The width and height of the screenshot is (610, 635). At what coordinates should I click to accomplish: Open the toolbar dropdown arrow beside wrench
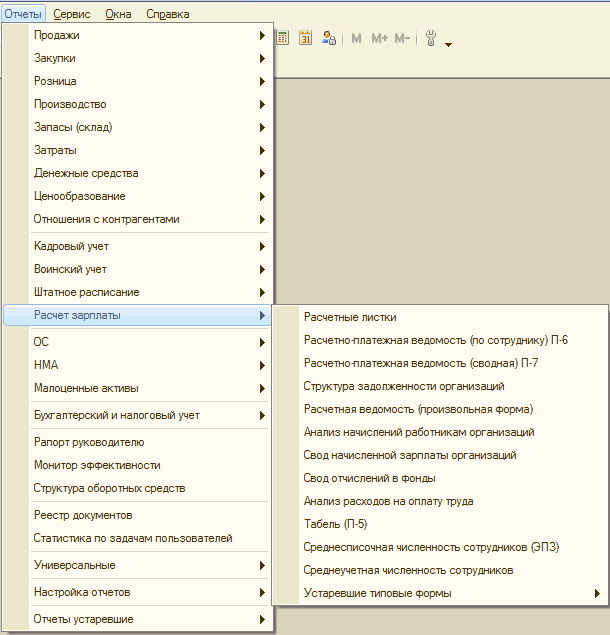[449, 44]
